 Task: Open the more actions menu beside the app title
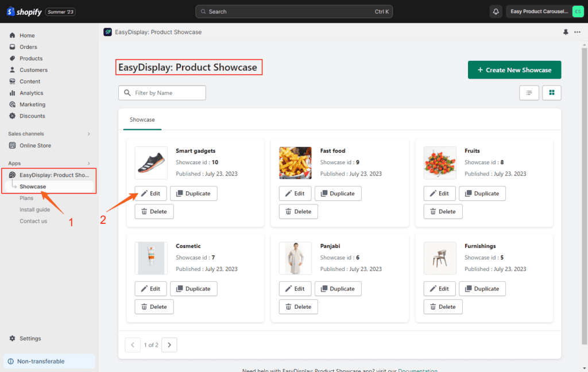(x=577, y=32)
